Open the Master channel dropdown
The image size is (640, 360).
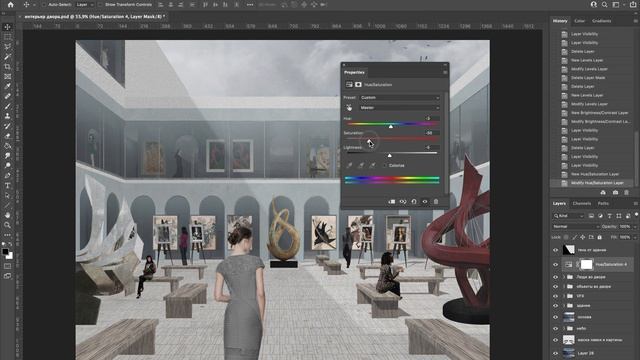click(x=400, y=108)
